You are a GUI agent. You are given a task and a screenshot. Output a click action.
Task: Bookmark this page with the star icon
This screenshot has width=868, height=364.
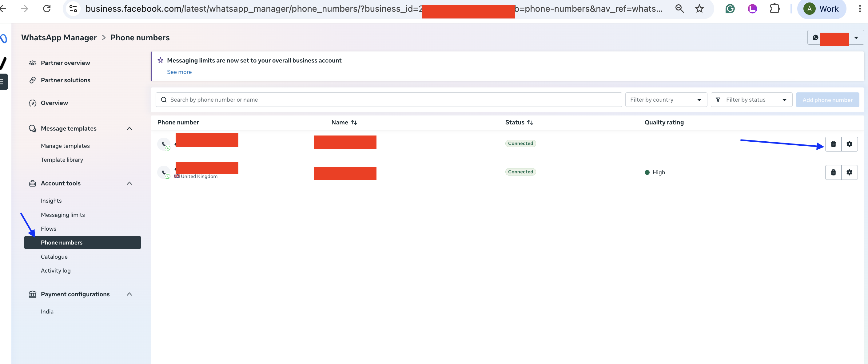tap(699, 8)
